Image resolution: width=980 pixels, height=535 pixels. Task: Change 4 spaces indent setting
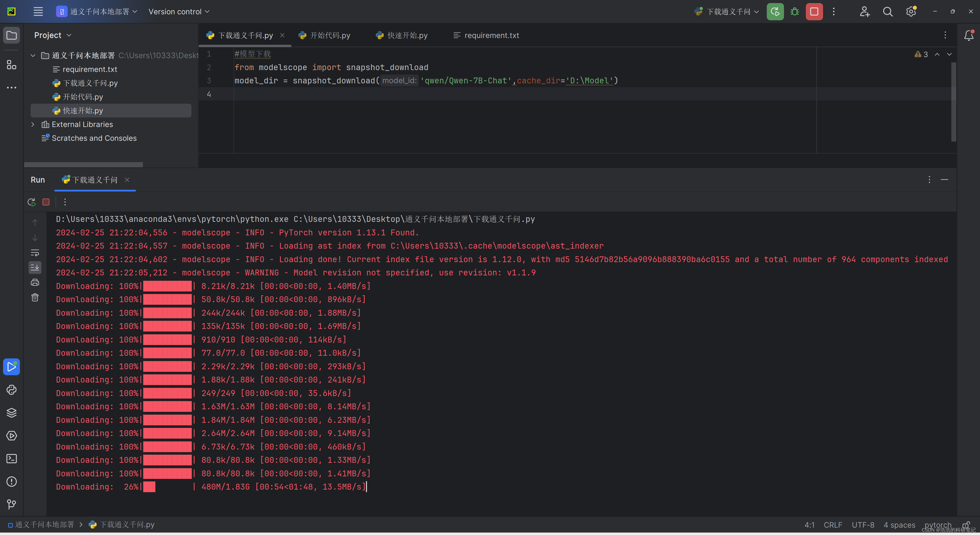tap(899, 525)
